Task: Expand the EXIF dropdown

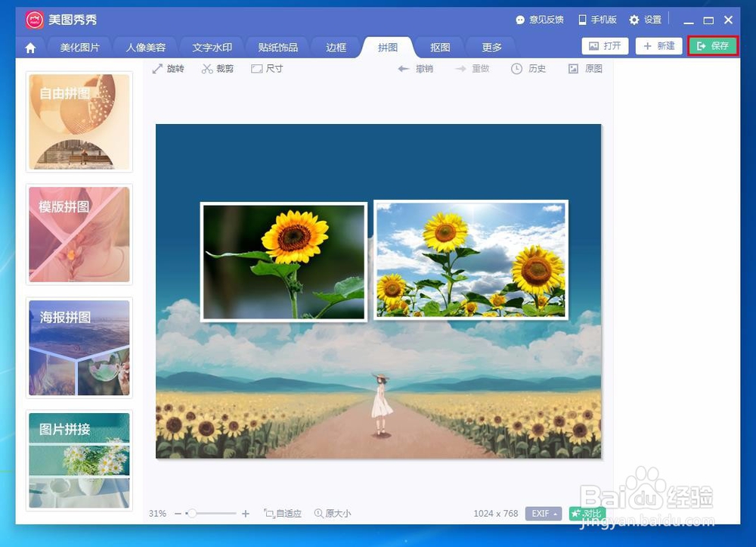Action: (544, 514)
